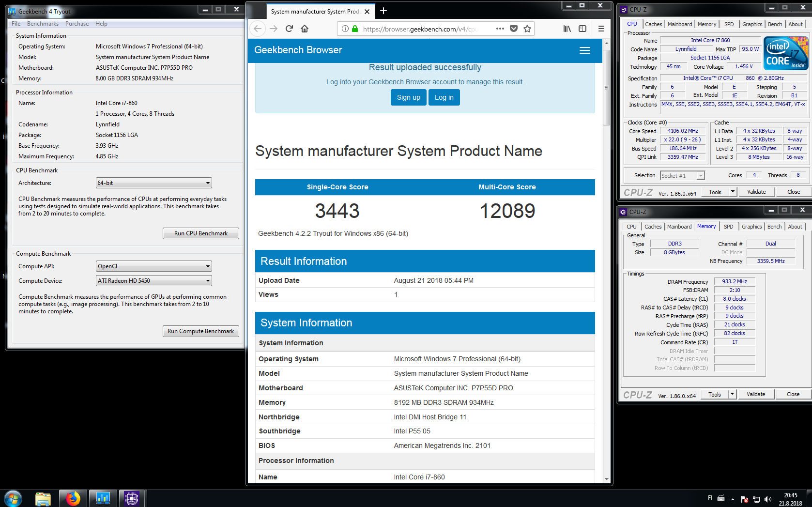Toggle Firefox sidebar view icon
Screen dimensions: 812x507
[x=582, y=29]
